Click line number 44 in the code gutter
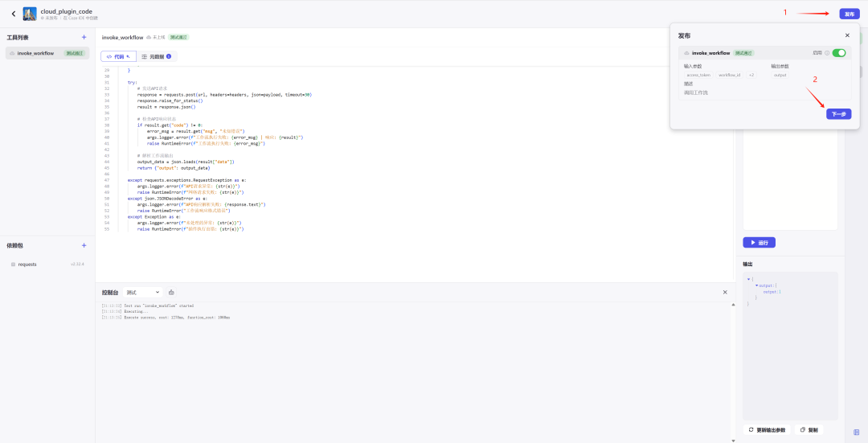Screen dimensions: 868x443 [x=107, y=162]
